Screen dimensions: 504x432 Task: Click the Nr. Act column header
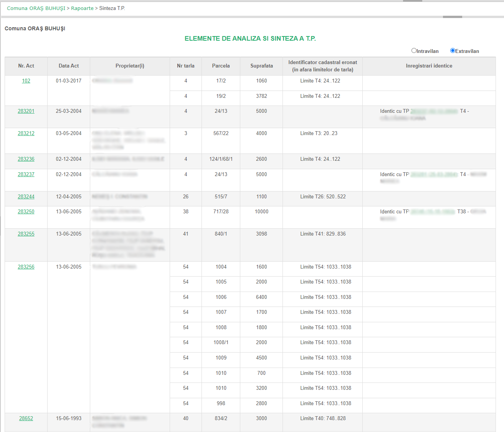(x=26, y=66)
